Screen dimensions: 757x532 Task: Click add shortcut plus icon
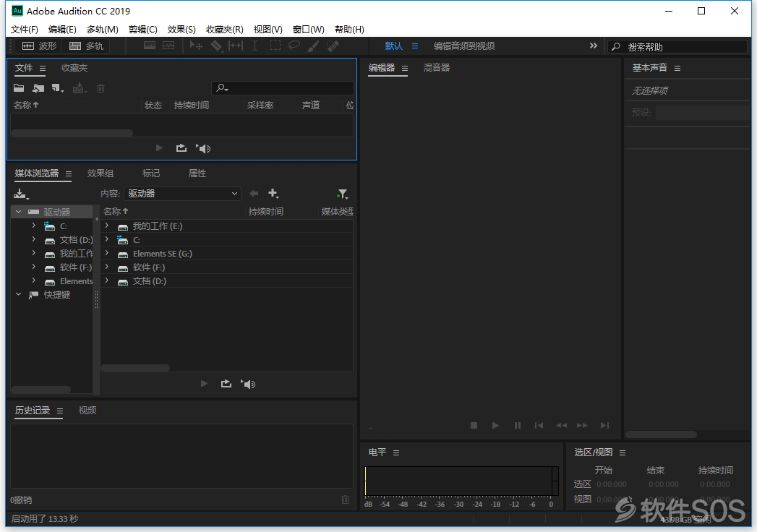(273, 193)
